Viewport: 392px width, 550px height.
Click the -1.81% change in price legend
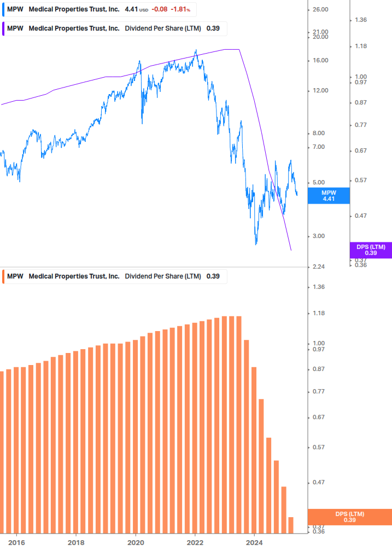180,9
